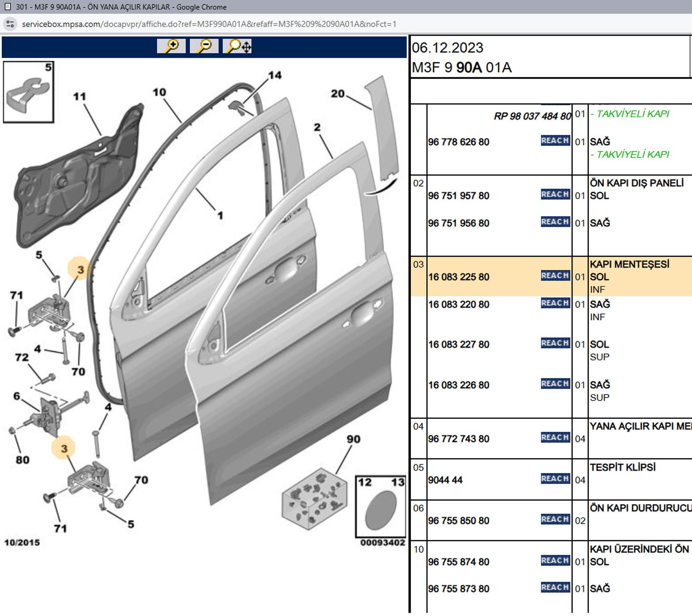This screenshot has width=692, height=616.
Task: Click the highlighted KAPI MENTEŞESİ row description
Action: click(629, 265)
